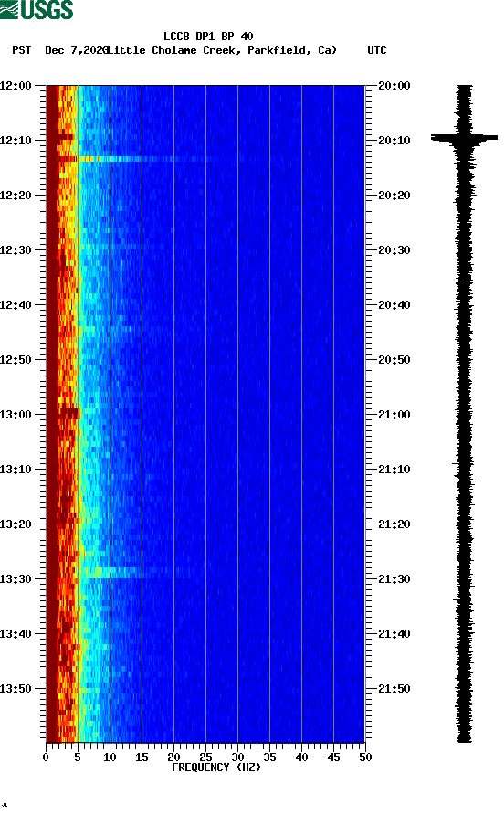This screenshot has width=504, height=815.
Task: Click the dark red patch at 13:00
Action: [x=68, y=414]
